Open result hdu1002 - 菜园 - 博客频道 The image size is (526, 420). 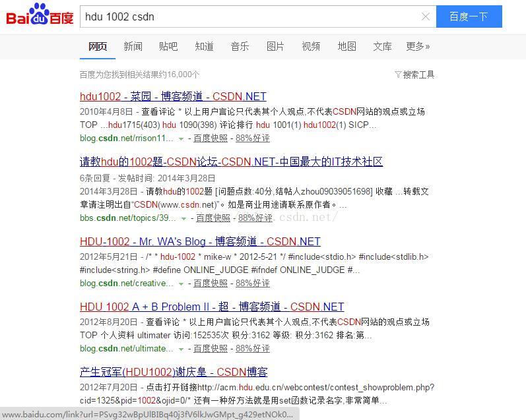tap(173, 96)
